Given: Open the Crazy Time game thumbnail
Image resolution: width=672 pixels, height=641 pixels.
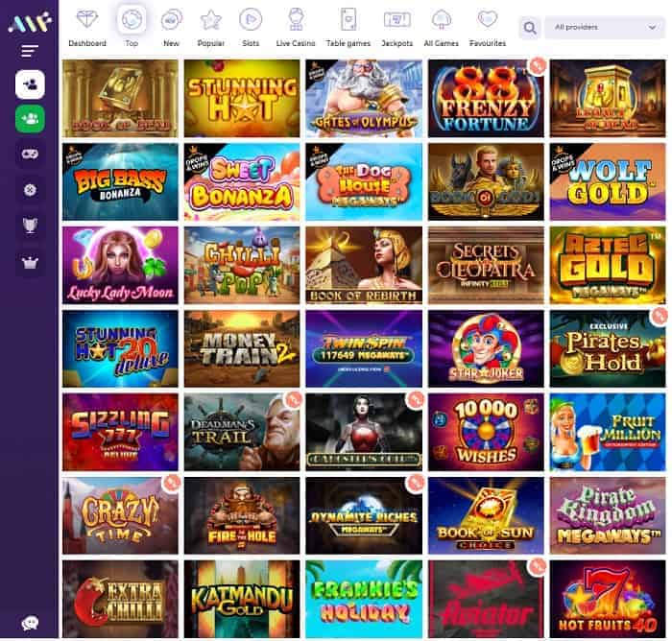Looking at the screenshot, I should [120, 516].
